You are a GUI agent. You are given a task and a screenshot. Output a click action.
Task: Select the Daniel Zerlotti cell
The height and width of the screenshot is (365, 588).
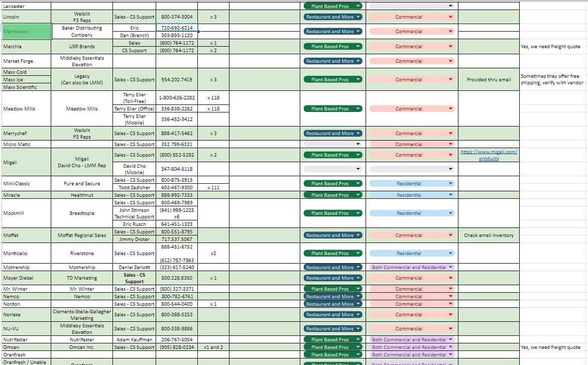pos(134,268)
